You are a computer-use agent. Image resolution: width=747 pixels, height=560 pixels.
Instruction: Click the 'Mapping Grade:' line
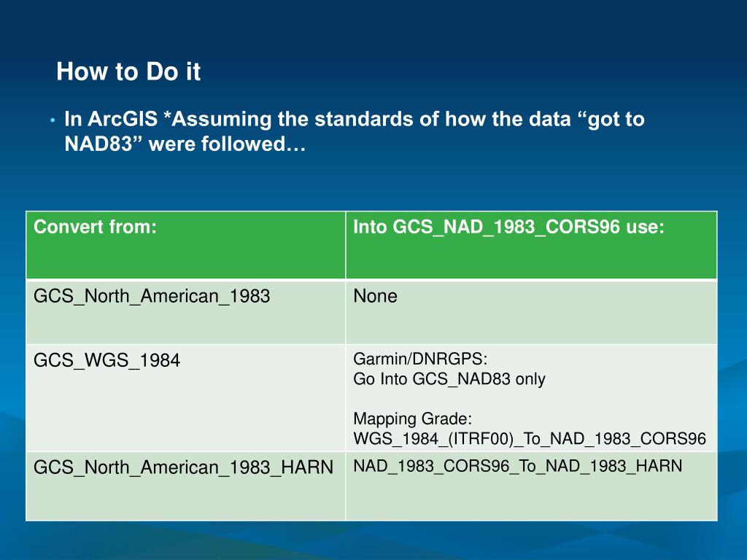tap(413, 419)
